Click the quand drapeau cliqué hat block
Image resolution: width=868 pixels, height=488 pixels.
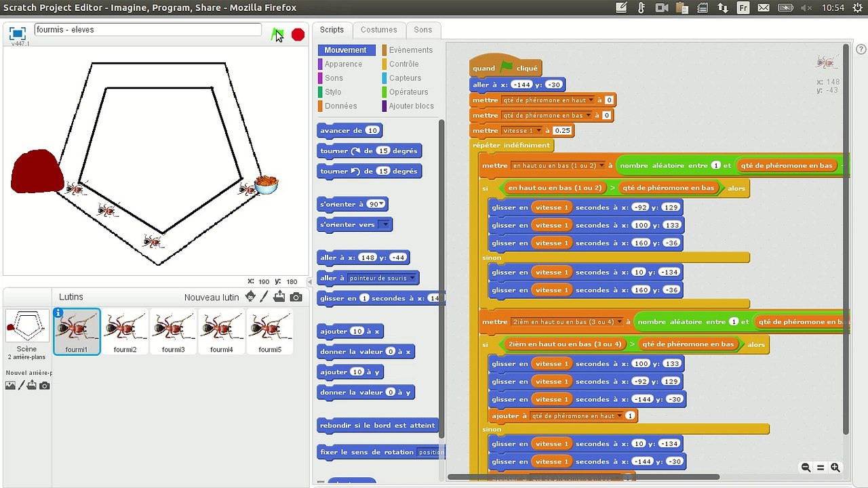coord(505,67)
